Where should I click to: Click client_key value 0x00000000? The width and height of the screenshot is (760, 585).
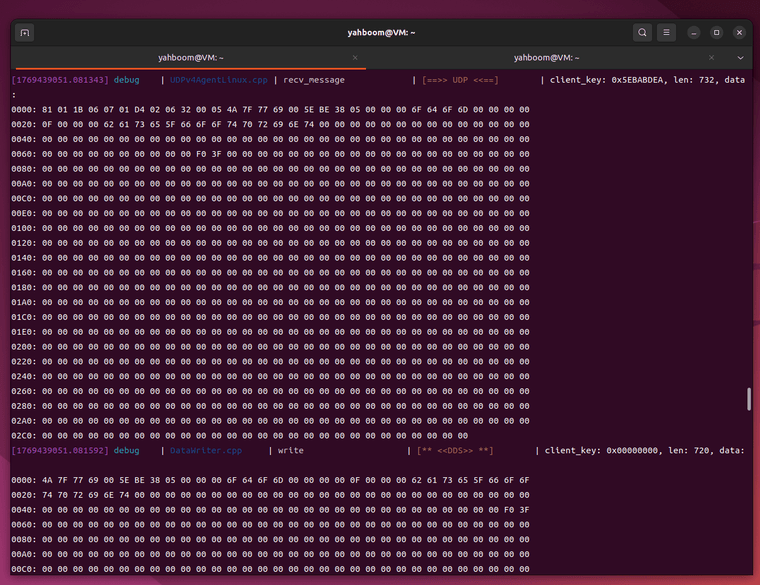pos(632,450)
